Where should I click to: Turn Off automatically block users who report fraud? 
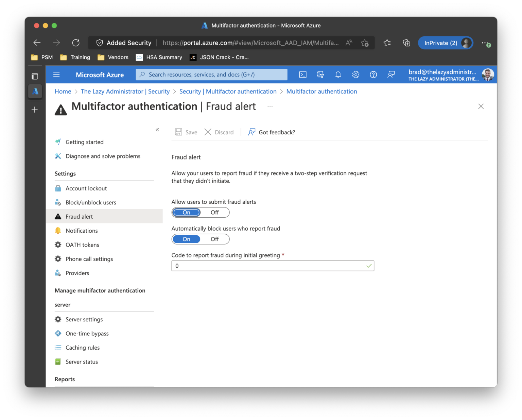pos(215,239)
